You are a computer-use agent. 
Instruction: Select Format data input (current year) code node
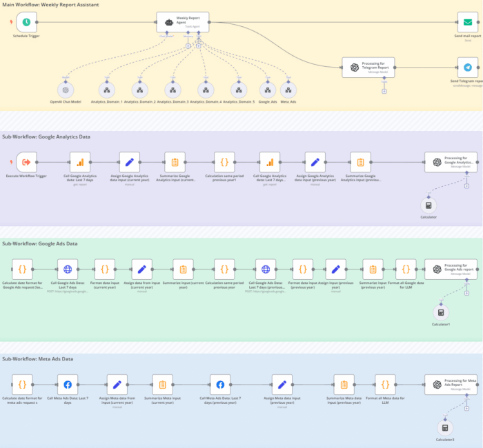tap(105, 269)
